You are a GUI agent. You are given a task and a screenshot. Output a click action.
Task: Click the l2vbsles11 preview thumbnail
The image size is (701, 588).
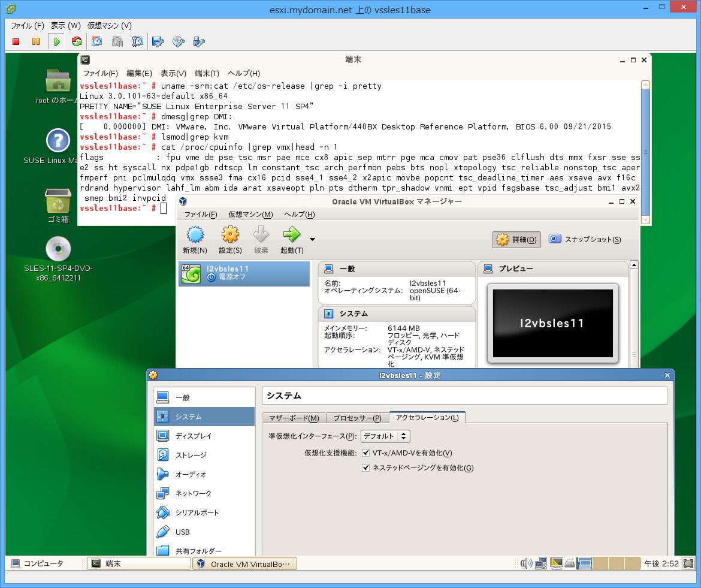[552, 323]
